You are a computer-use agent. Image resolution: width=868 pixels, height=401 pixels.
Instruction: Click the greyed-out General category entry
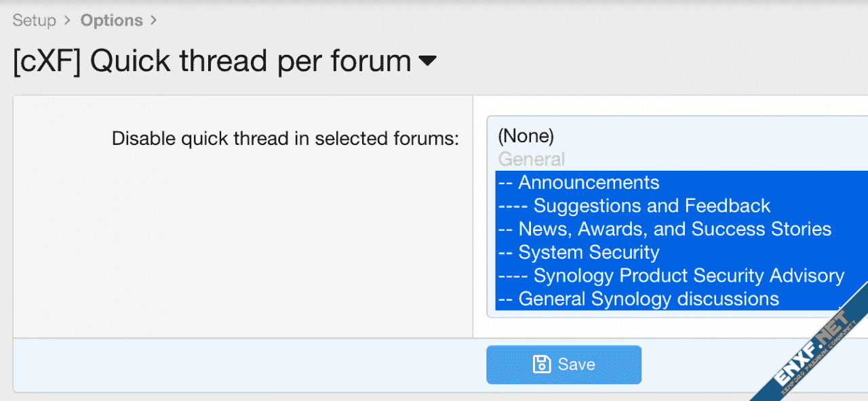click(532, 160)
